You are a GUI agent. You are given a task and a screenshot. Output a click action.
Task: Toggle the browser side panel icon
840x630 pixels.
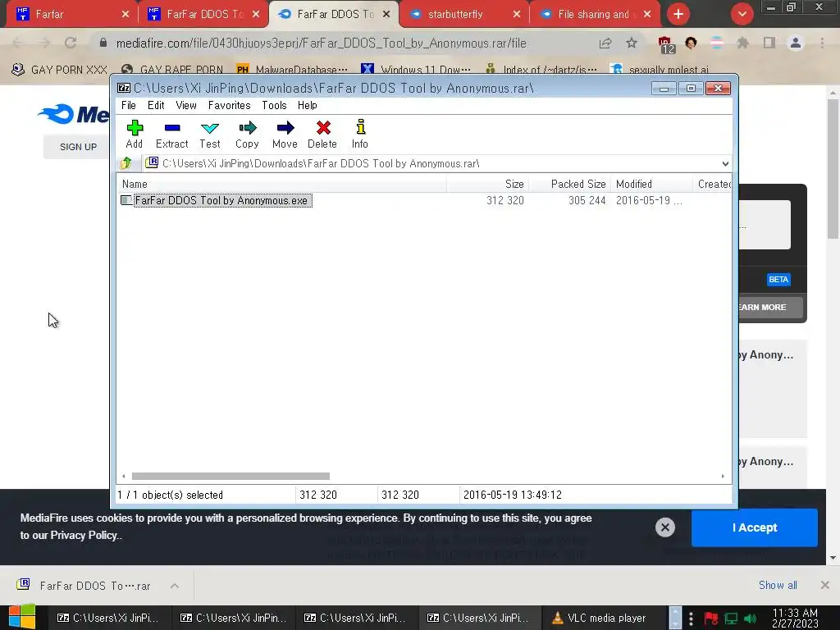click(769, 43)
